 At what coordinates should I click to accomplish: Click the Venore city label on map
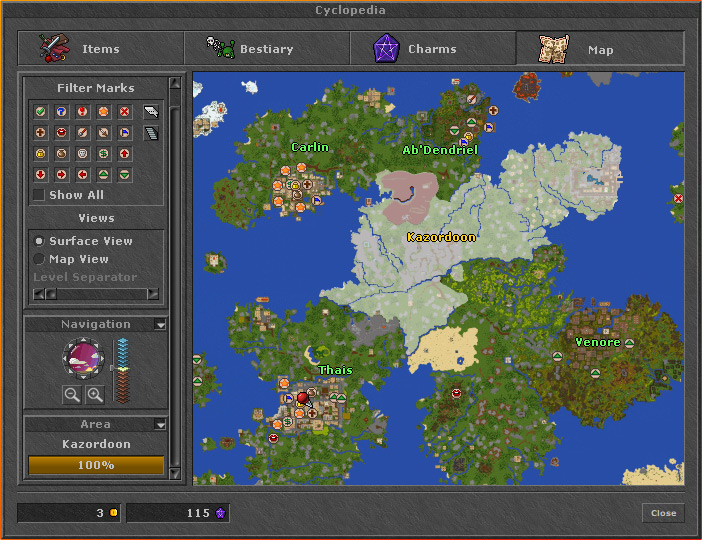[597, 342]
